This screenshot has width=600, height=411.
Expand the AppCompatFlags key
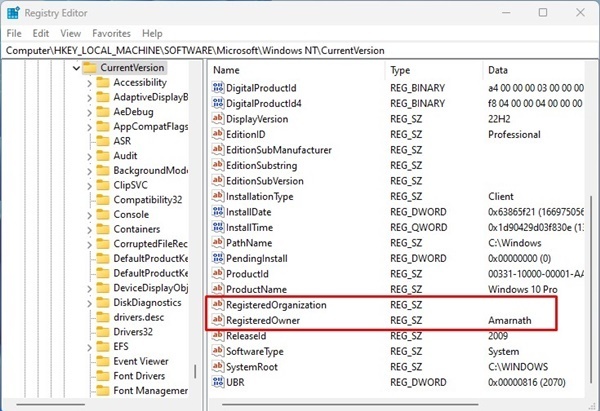(89, 127)
